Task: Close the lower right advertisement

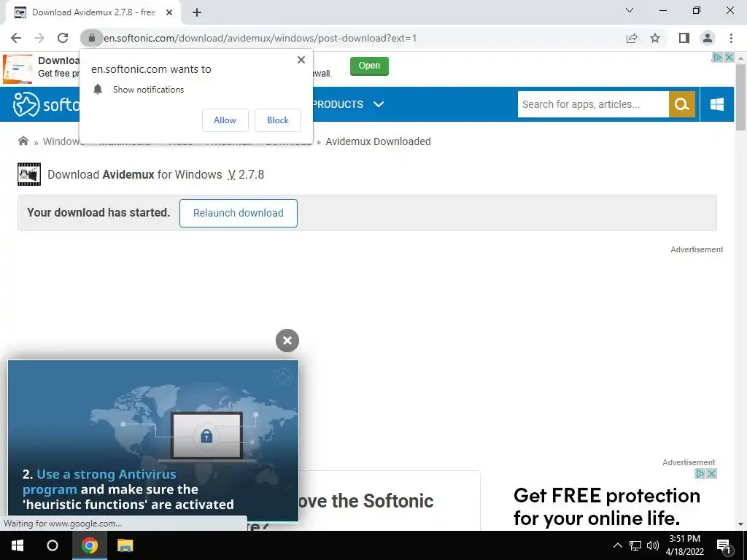Action: pos(712,473)
